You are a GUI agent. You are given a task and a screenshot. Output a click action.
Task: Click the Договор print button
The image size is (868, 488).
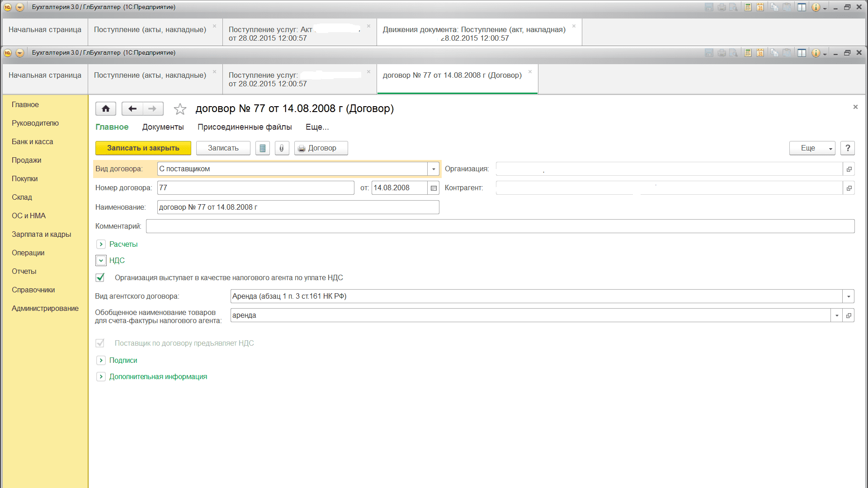(321, 148)
